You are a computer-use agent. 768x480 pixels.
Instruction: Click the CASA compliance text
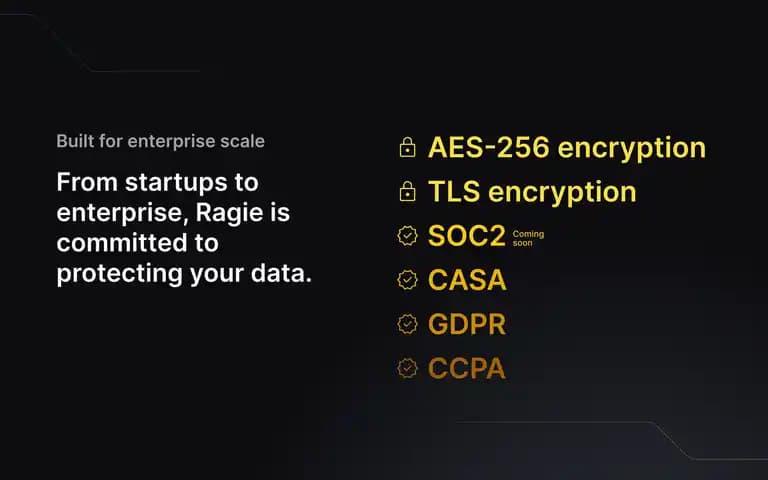(x=467, y=280)
